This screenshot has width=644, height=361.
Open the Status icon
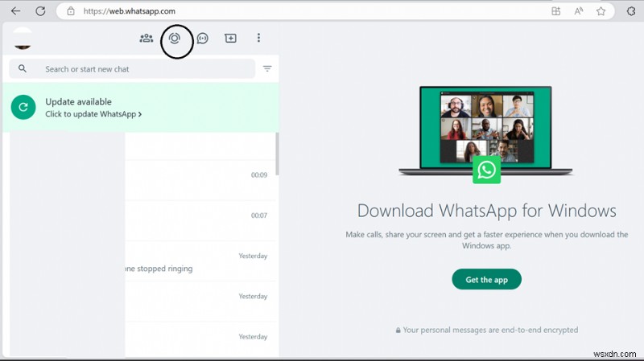click(x=175, y=38)
